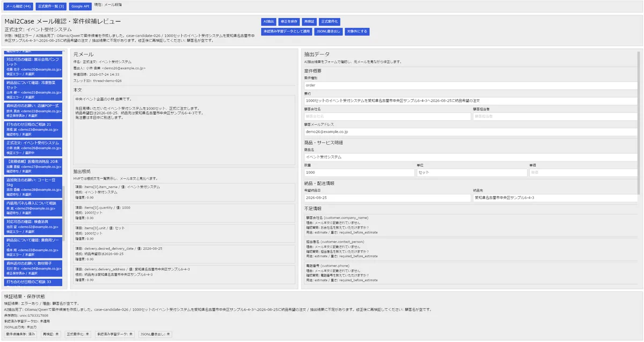Save corrections with 修正を保存 button
644x342 pixels.
289,21
